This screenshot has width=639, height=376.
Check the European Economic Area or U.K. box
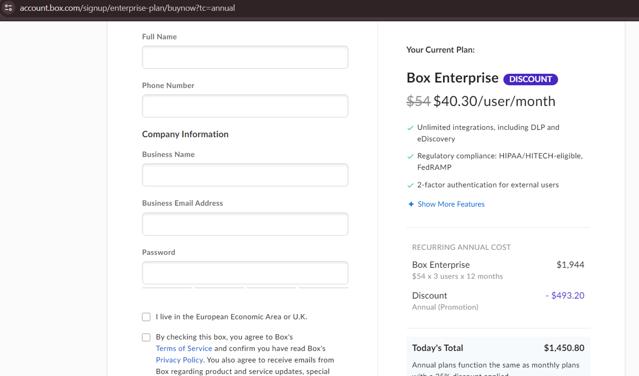click(146, 317)
